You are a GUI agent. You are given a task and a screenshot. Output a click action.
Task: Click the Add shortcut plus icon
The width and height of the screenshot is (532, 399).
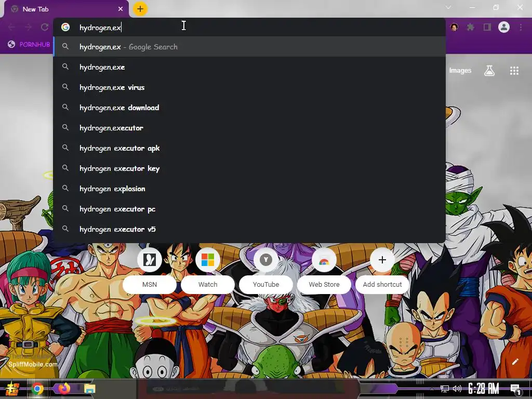[x=382, y=260]
